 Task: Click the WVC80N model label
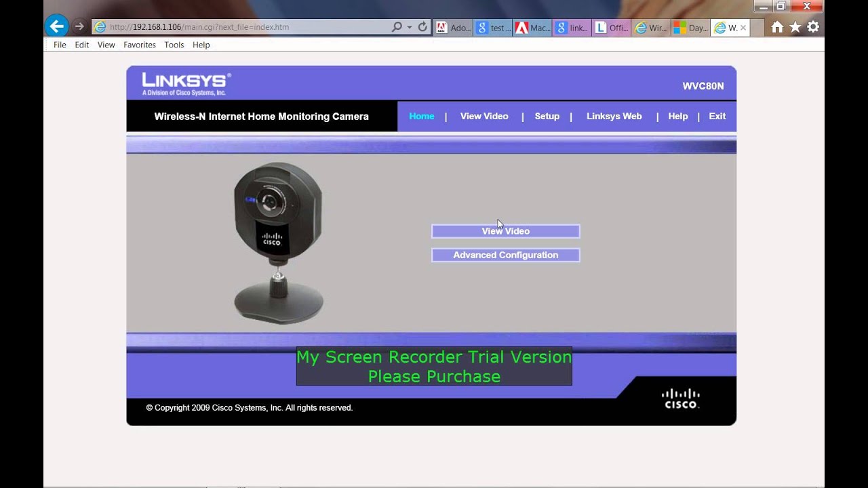[703, 86]
